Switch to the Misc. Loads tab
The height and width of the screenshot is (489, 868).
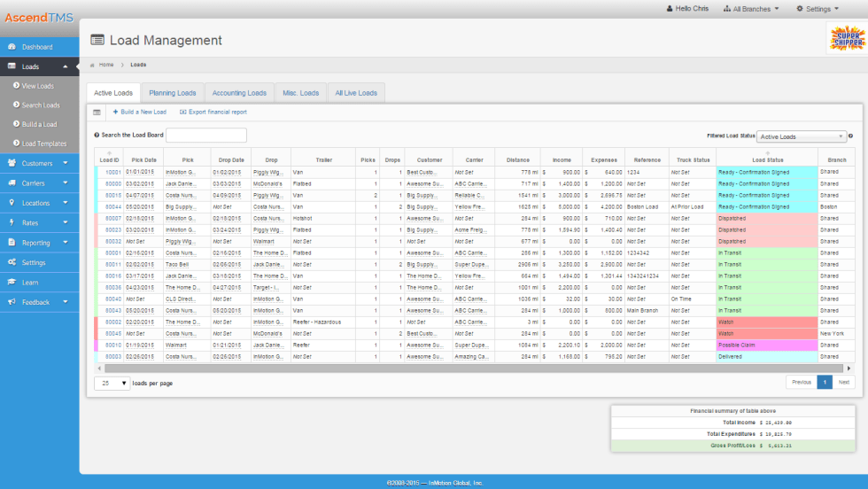(300, 93)
